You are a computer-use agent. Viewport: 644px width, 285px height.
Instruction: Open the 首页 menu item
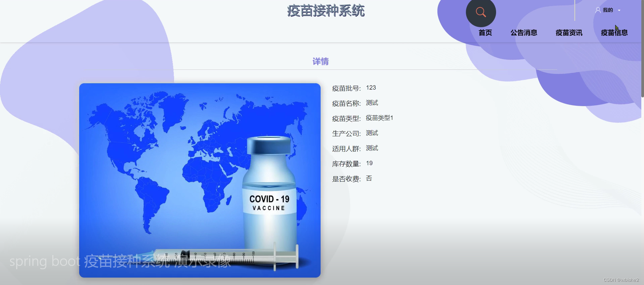pos(485,33)
